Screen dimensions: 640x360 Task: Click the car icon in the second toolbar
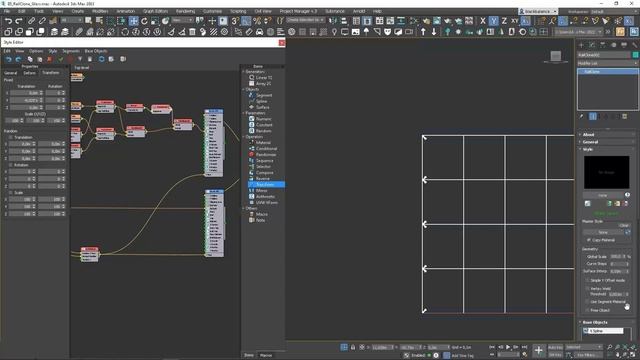[260, 31]
